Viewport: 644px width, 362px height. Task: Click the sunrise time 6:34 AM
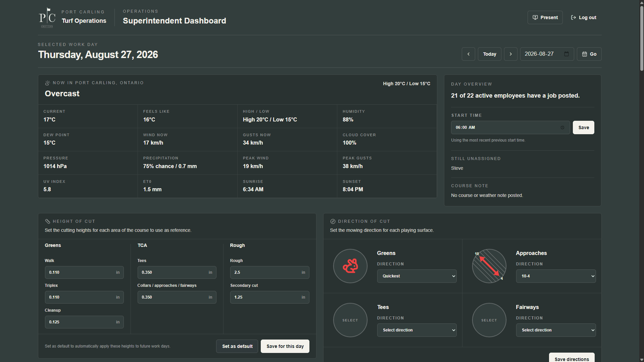[x=253, y=189]
